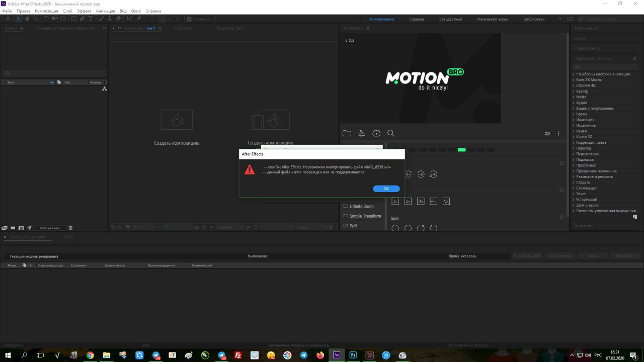Open the Композиция menu
The width and height of the screenshot is (644, 362).
tap(46, 11)
